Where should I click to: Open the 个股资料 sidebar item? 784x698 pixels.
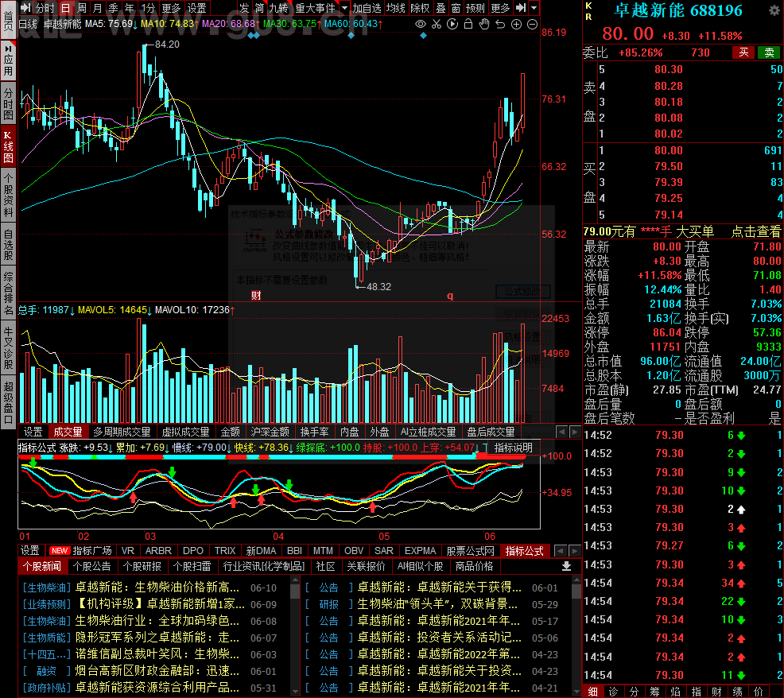click(8, 196)
